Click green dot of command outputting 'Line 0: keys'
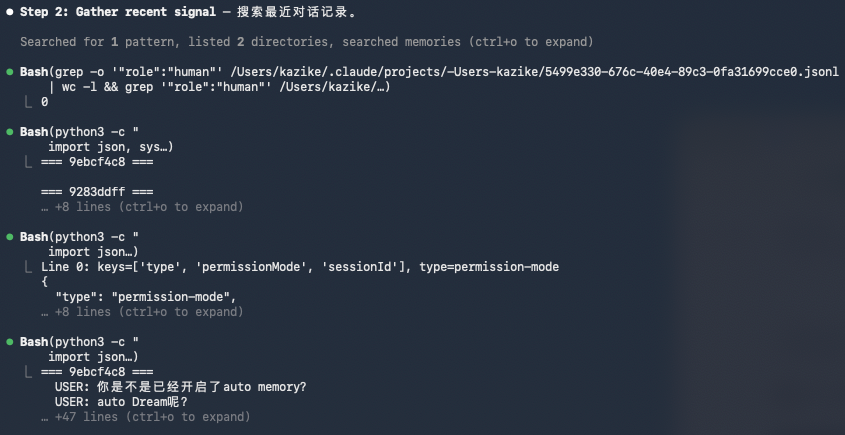 coord(9,237)
